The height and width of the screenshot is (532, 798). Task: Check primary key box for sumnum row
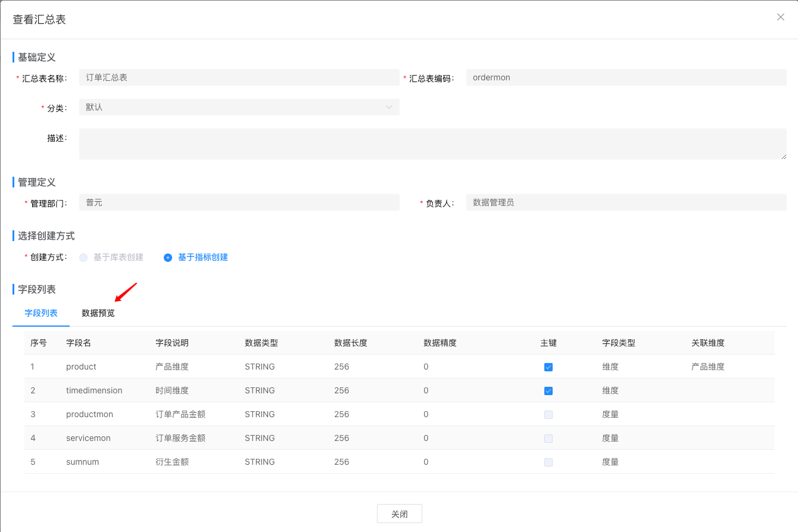[548, 462]
